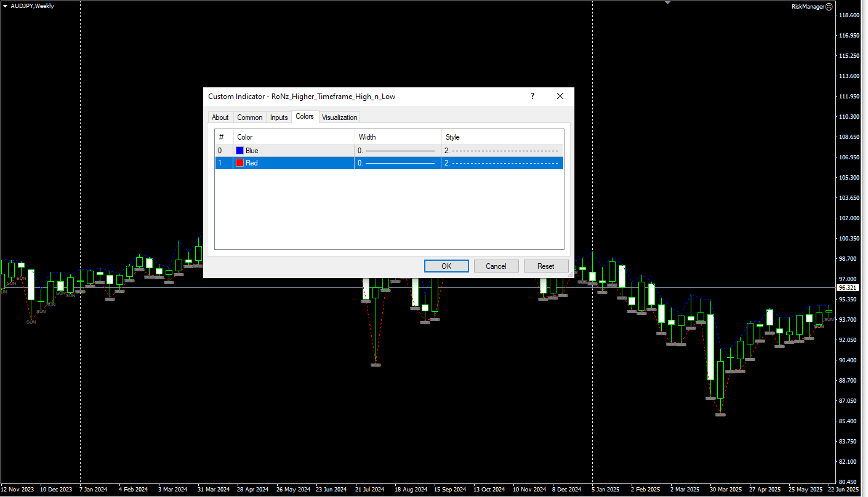
Task: Dismiss the dialog with Cancel
Action: 496,266
